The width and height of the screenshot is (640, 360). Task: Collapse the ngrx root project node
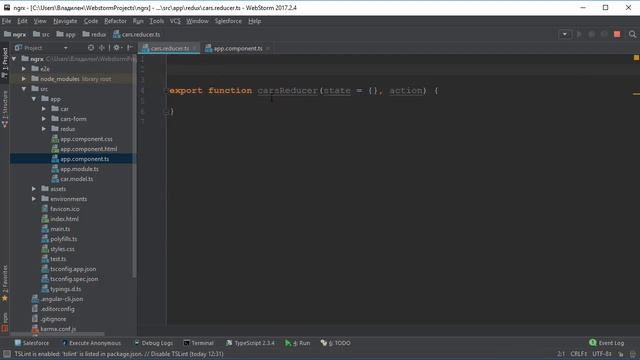[x=14, y=59]
